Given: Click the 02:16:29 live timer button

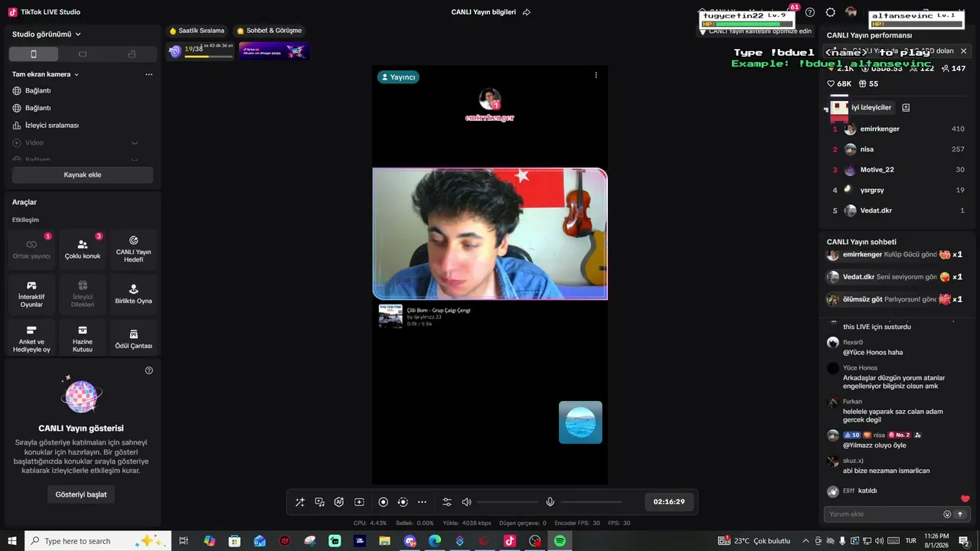Looking at the screenshot, I should pyautogui.click(x=669, y=502).
